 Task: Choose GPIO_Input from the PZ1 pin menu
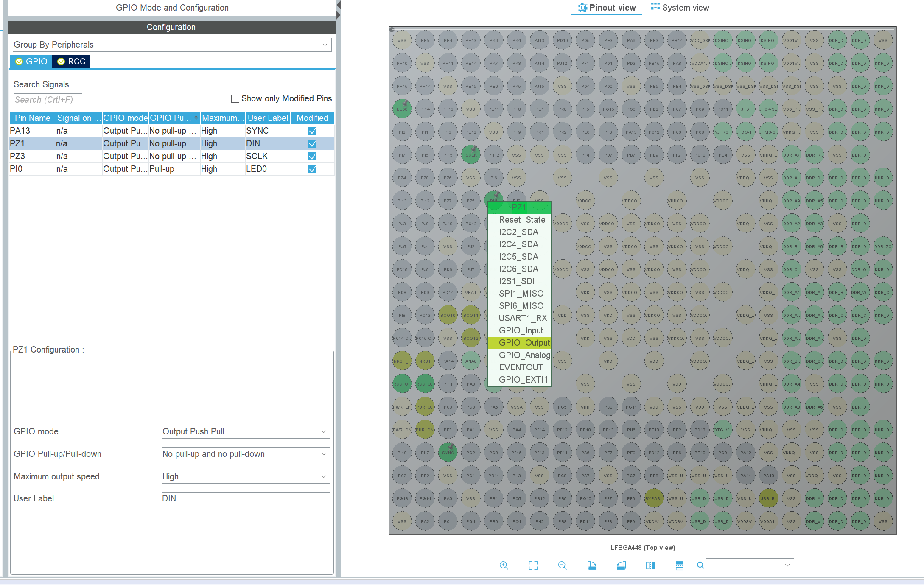tap(521, 330)
